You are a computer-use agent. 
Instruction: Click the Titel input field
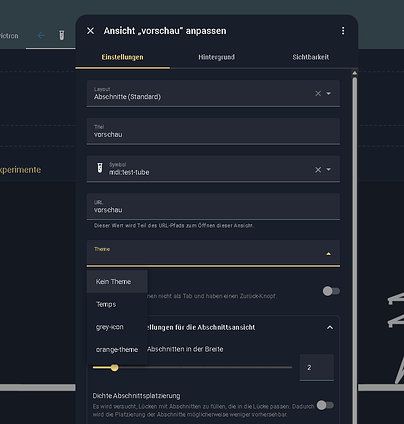point(213,131)
